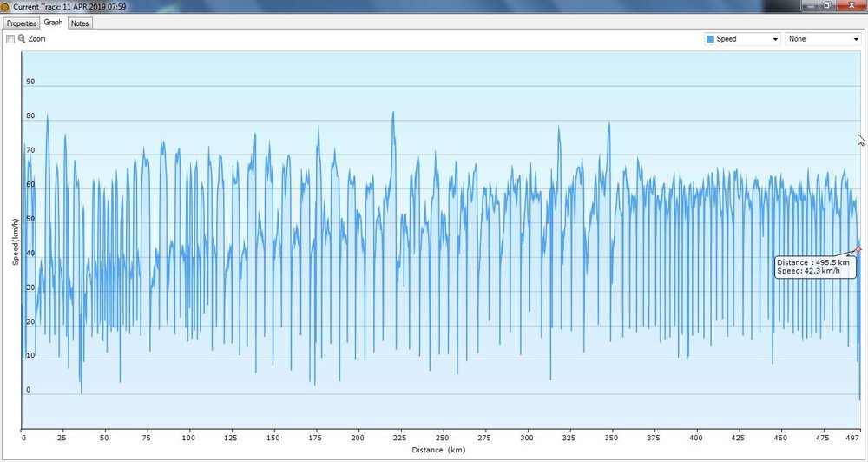Close the Current Track window
The image size is (868, 462).
(x=852, y=5)
